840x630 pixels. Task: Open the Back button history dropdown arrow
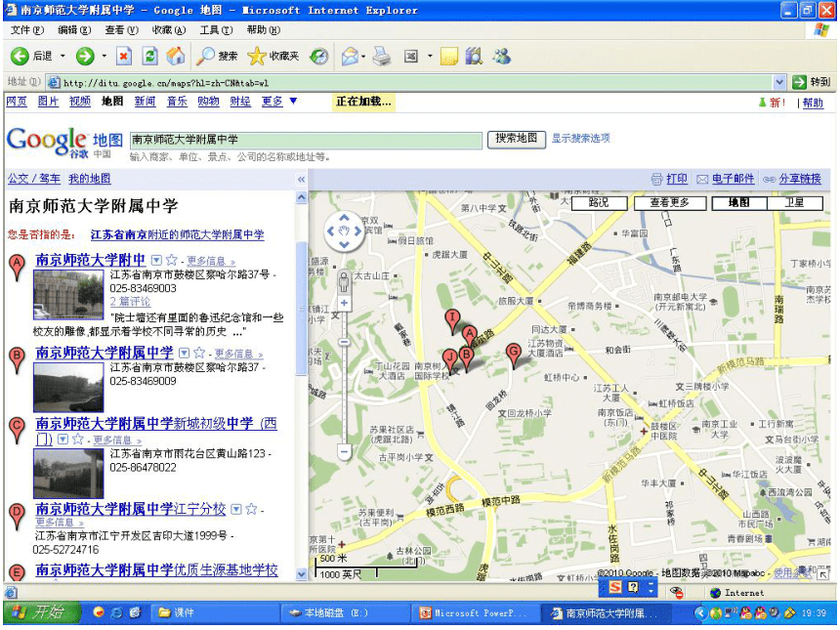click(x=63, y=56)
